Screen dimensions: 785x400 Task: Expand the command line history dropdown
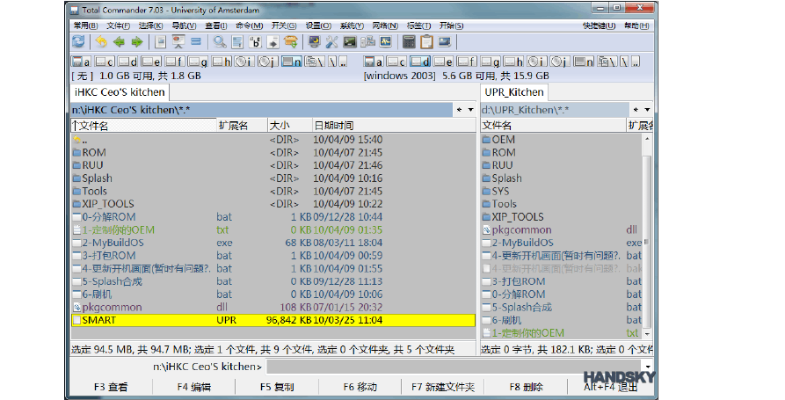click(649, 367)
